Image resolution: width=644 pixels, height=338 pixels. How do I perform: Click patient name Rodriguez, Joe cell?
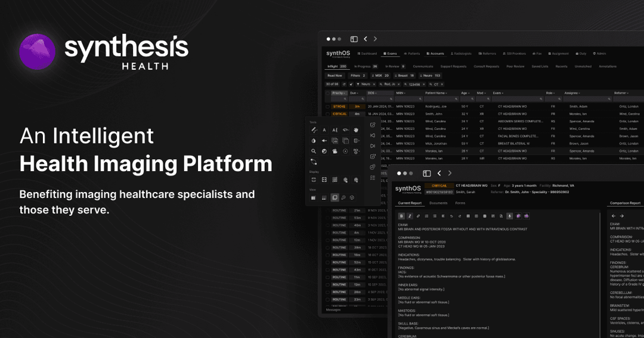click(x=436, y=106)
